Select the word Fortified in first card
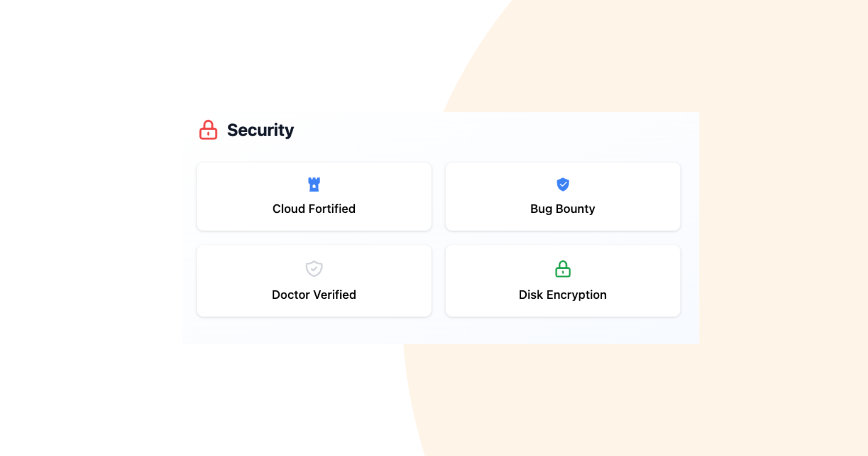The width and height of the screenshot is (868, 456). [x=332, y=209]
